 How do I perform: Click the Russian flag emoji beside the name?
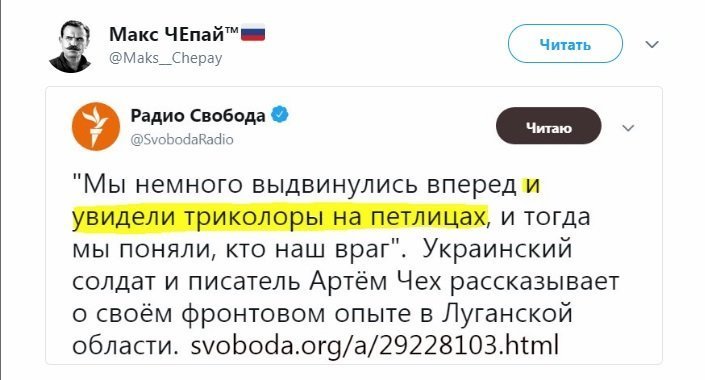[x=253, y=34]
